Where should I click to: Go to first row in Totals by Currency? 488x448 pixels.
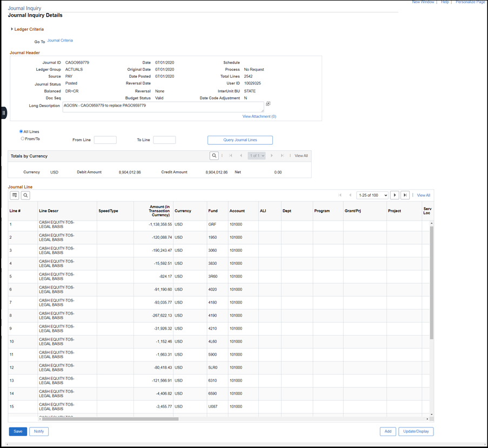coord(231,156)
